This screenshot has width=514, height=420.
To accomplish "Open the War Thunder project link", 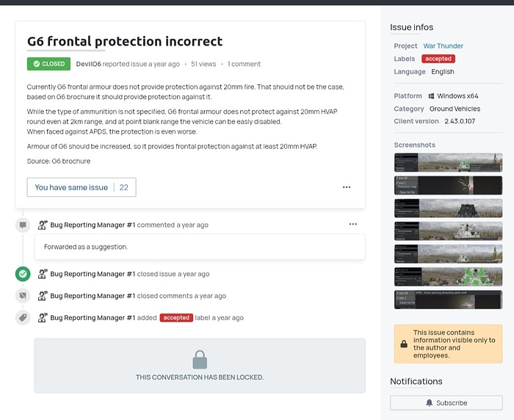I will pyautogui.click(x=443, y=46).
